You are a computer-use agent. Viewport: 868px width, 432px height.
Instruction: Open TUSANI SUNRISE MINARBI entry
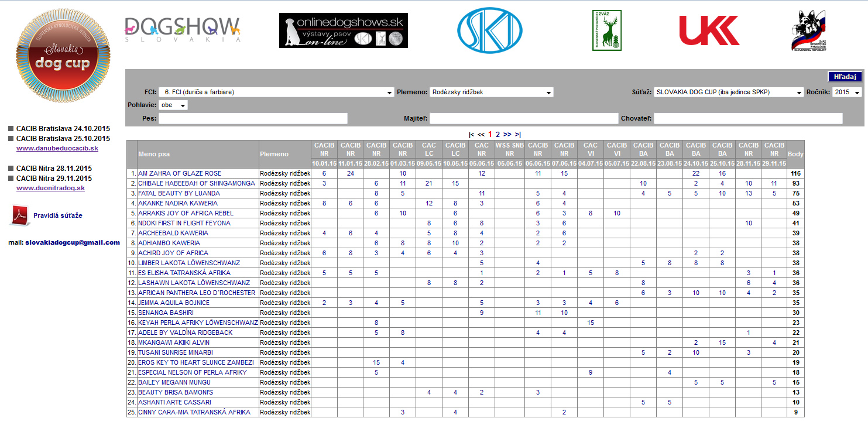click(176, 352)
